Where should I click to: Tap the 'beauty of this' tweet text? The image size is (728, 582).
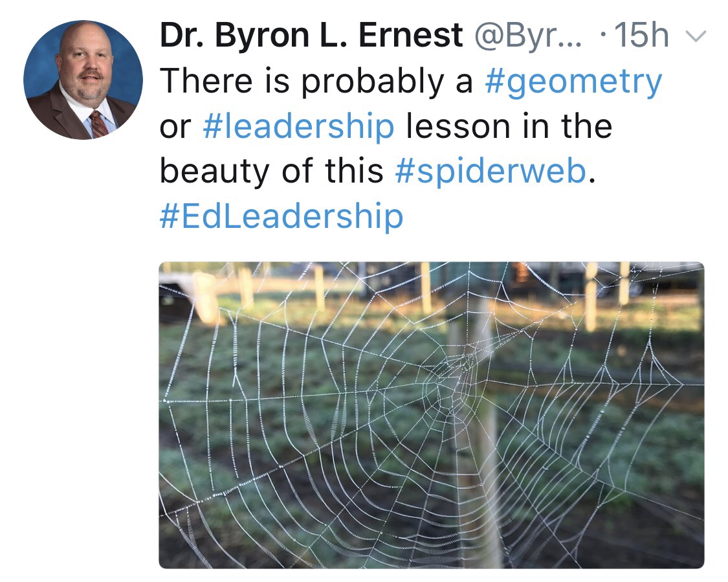(x=272, y=172)
